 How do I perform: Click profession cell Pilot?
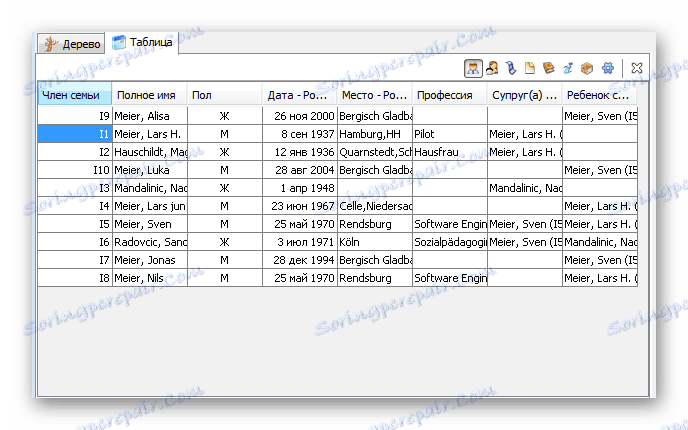[450, 134]
